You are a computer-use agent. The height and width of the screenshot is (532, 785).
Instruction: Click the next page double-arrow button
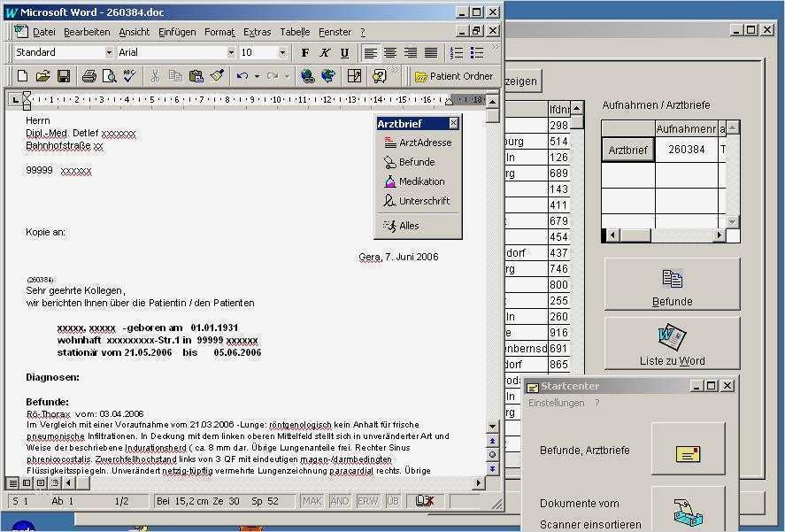point(493,469)
